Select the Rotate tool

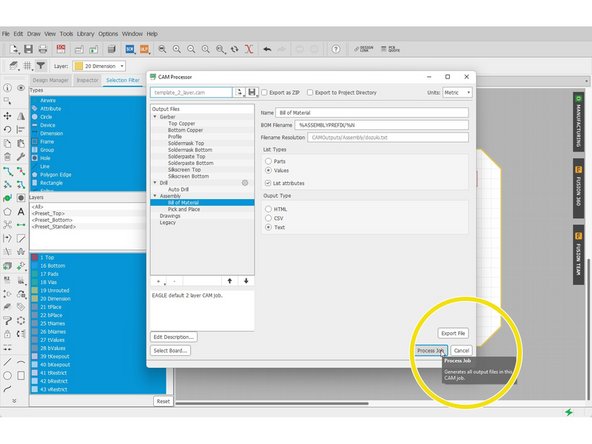coord(7,129)
